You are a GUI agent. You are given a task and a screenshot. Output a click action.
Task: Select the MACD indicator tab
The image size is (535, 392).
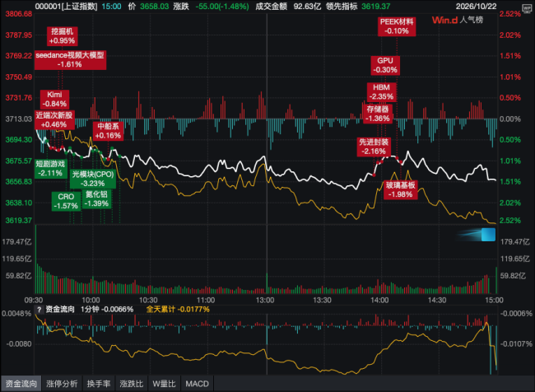(198, 384)
